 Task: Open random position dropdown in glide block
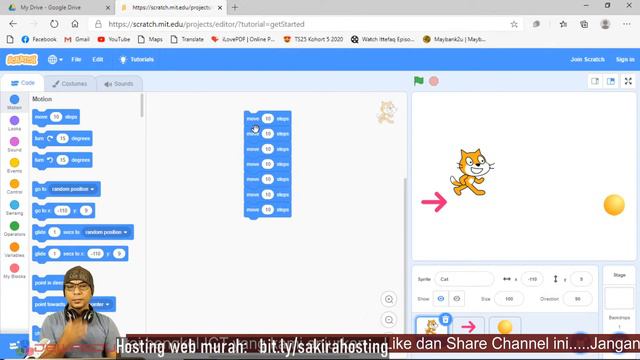106,232
